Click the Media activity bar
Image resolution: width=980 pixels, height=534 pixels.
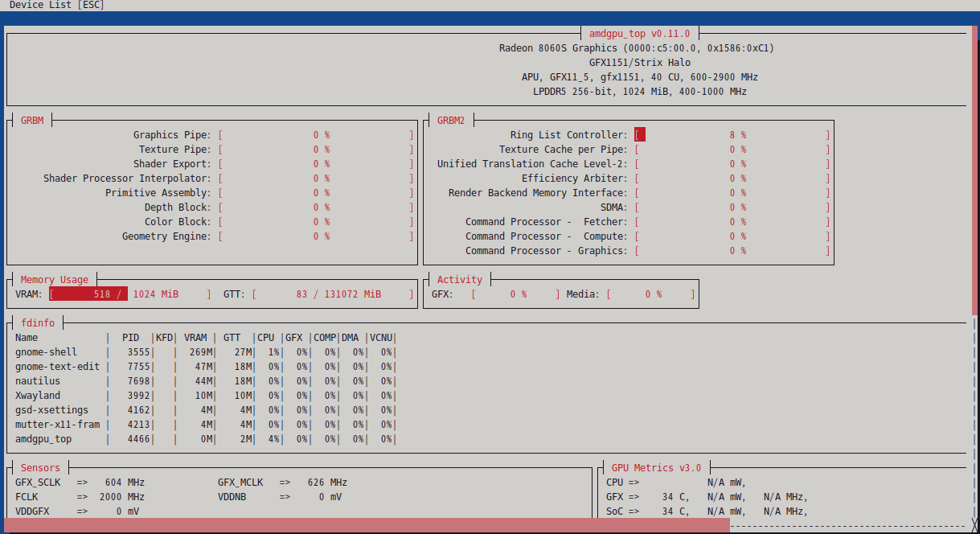click(650, 294)
